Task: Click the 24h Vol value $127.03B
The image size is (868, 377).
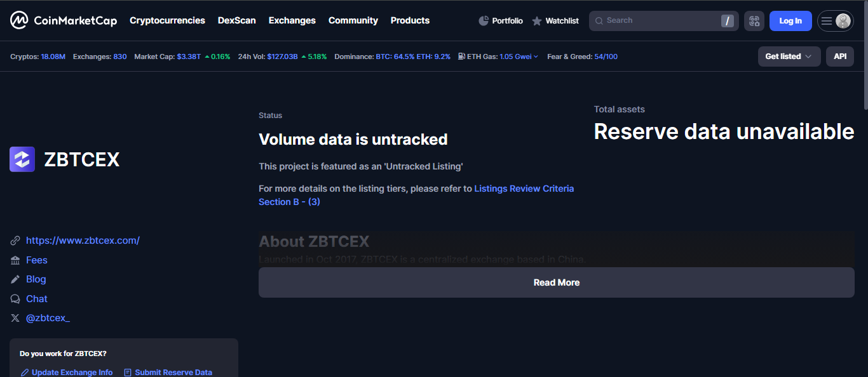Action: pos(282,56)
